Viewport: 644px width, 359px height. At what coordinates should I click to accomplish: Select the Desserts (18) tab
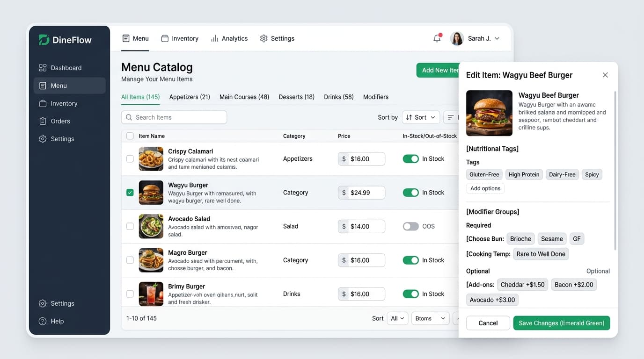coord(297,97)
